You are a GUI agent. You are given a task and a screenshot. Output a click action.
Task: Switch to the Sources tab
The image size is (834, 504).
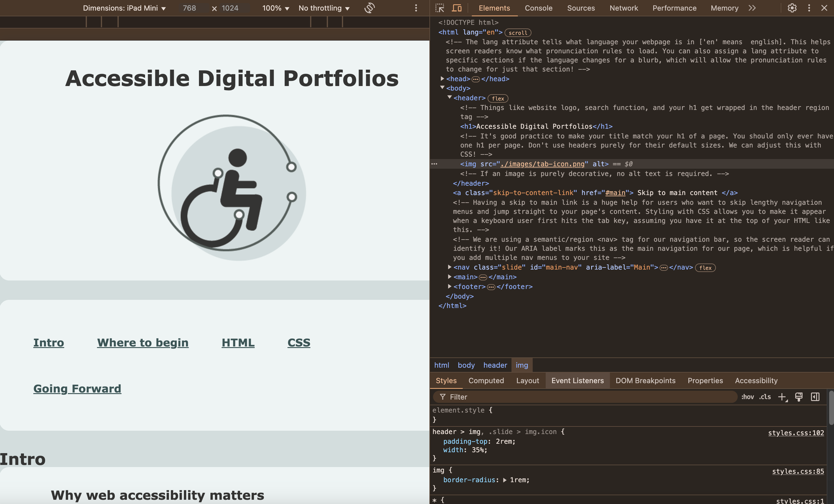(581, 8)
